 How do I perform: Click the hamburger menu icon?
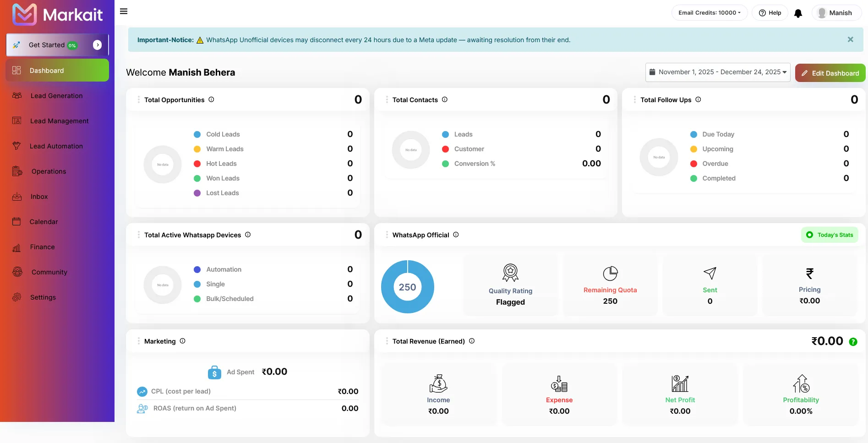124,11
